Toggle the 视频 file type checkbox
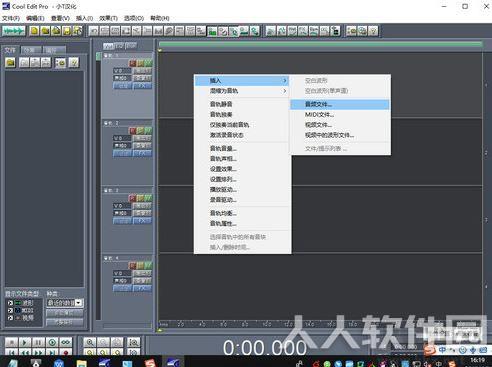This screenshot has width=492, height=367. pos(10,318)
